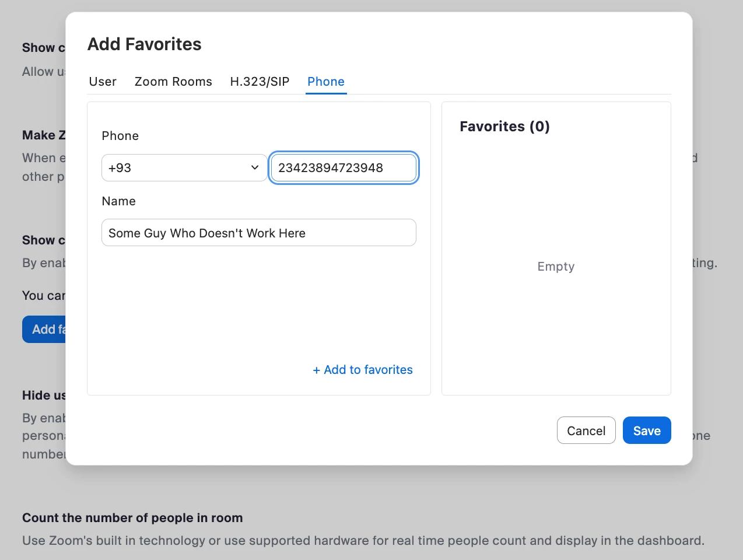
Task: Click the partially hidden 'Add fa' button
Action: [x=45, y=330]
